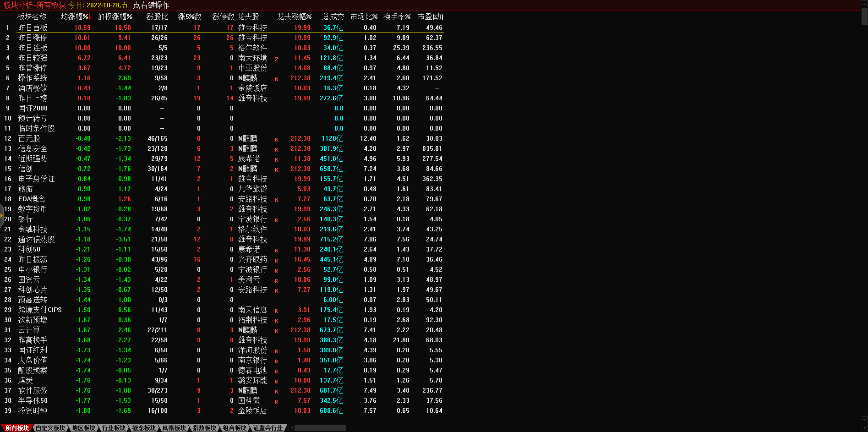Click K marker next to 拓荆科技
Viewport: 868px width, 432px height.
276,321
